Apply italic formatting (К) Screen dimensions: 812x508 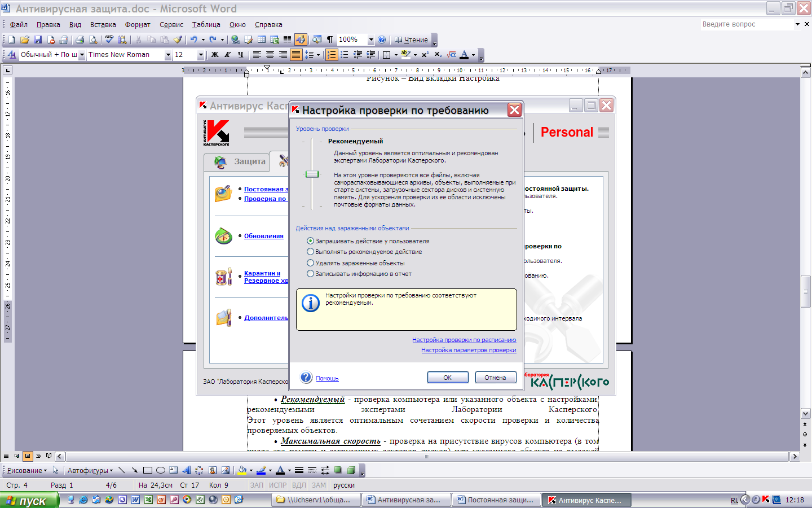pos(228,55)
